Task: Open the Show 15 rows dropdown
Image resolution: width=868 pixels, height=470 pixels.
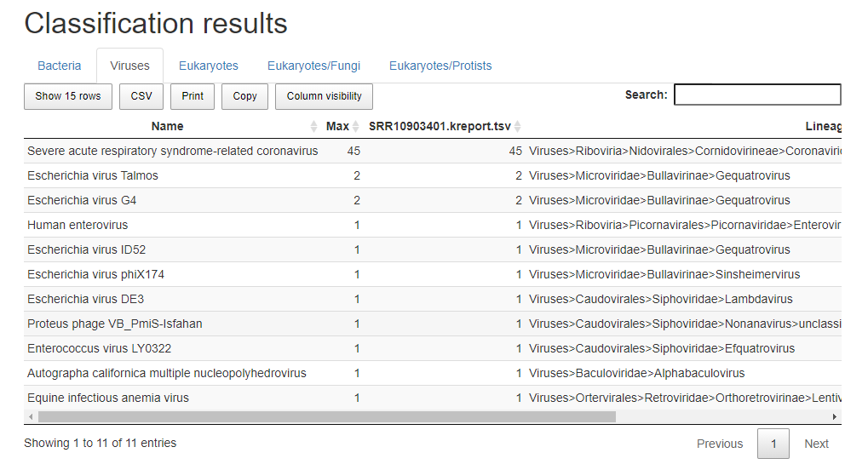Action: (68, 96)
